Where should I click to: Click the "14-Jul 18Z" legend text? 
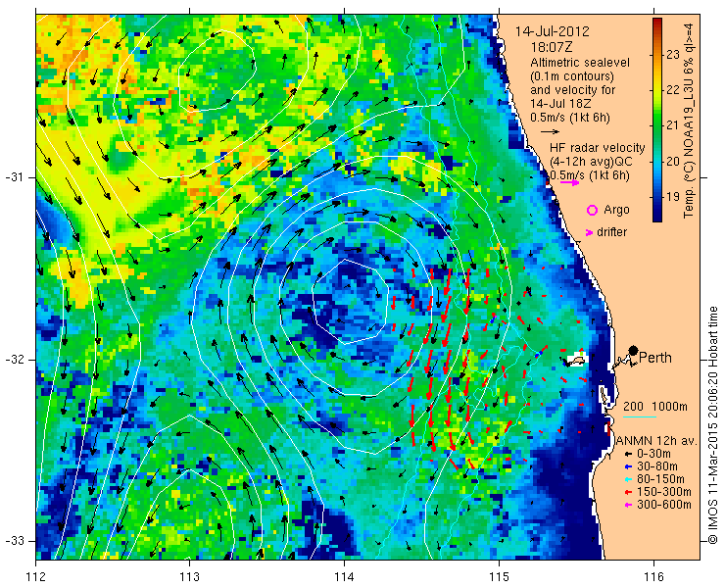(559, 104)
